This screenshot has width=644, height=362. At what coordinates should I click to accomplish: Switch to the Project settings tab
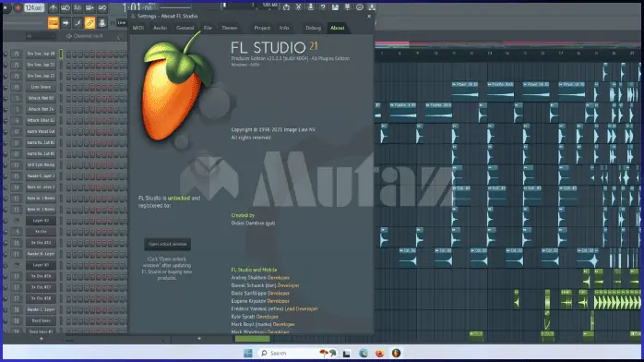click(x=262, y=28)
